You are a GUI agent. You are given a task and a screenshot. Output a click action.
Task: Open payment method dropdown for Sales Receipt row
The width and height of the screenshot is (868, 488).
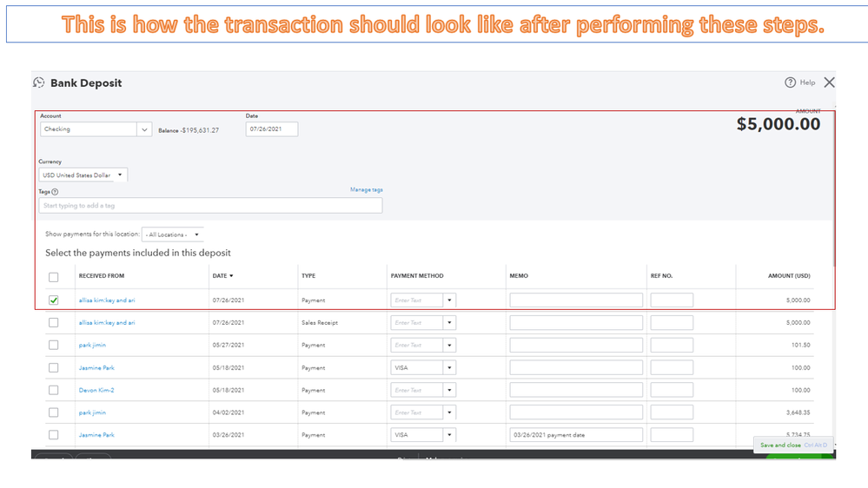[x=449, y=322]
